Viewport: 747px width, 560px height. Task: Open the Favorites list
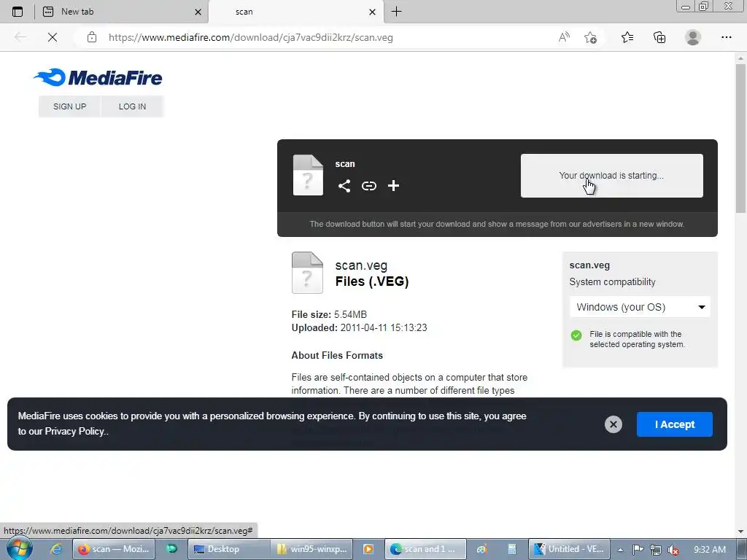pos(627,37)
